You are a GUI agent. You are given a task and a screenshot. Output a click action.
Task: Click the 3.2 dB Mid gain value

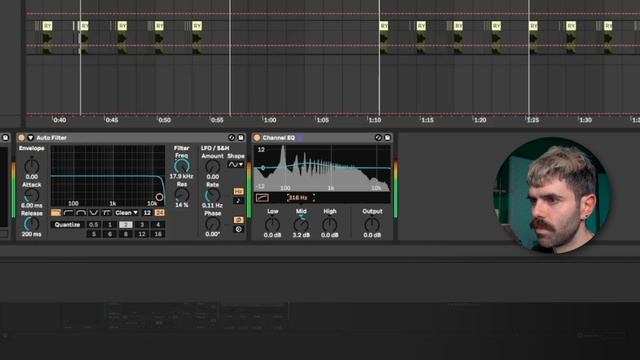(x=301, y=235)
